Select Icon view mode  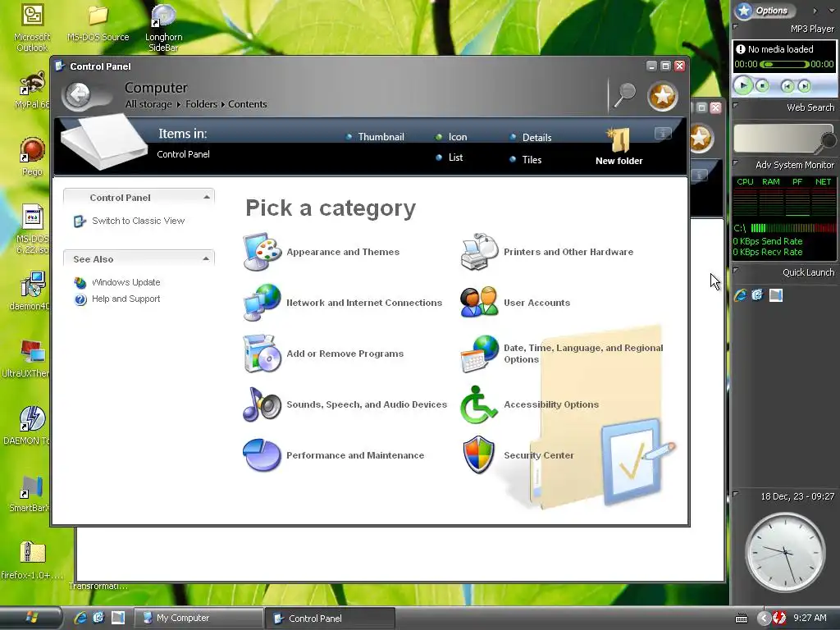click(451, 137)
